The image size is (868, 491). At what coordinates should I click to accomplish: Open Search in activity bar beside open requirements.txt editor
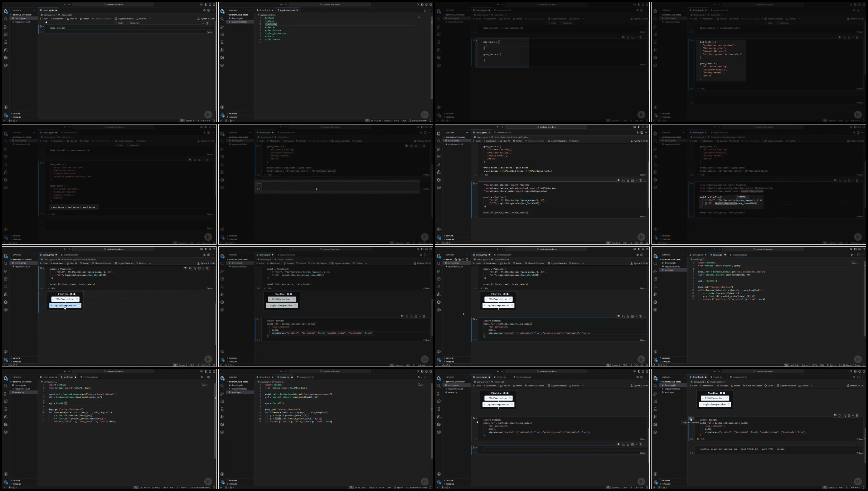click(x=222, y=19)
